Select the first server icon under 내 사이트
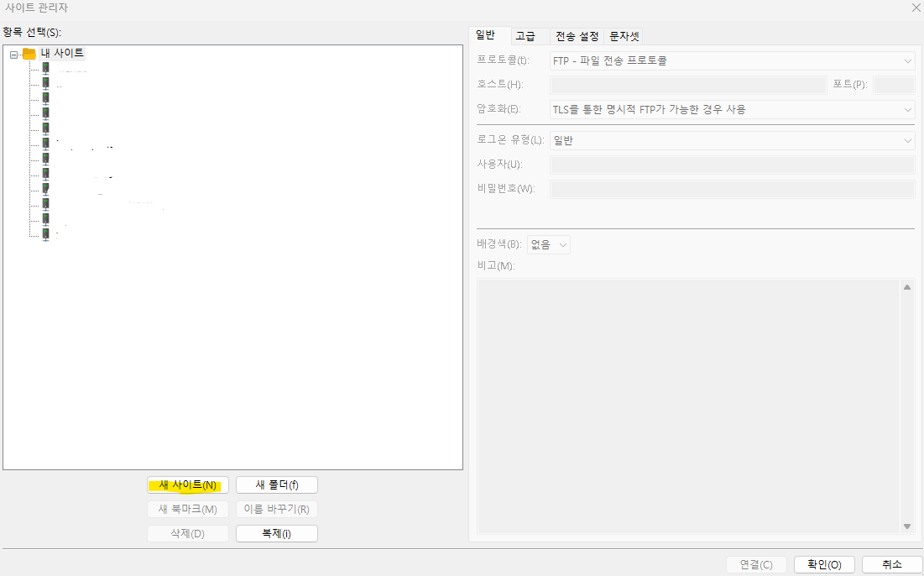The height and width of the screenshot is (576, 924). pos(45,68)
